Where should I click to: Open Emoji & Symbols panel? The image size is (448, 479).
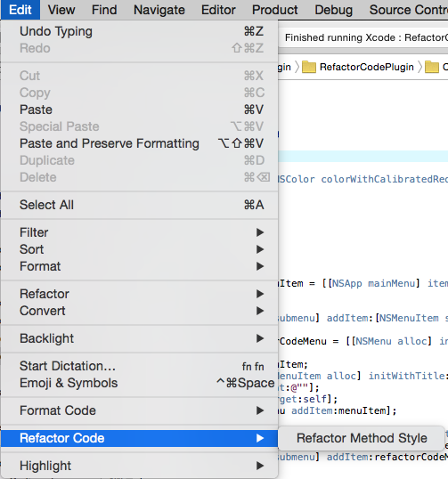point(139,383)
